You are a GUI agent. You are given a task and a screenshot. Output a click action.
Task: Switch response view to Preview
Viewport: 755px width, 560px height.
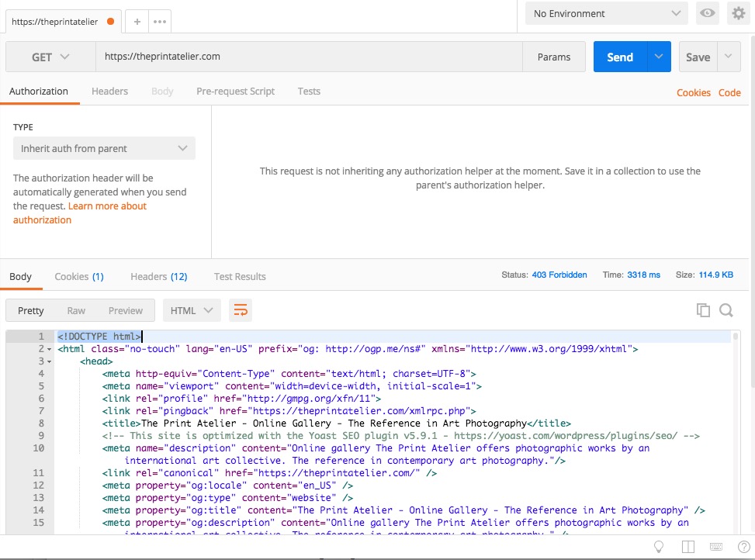point(126,309)
